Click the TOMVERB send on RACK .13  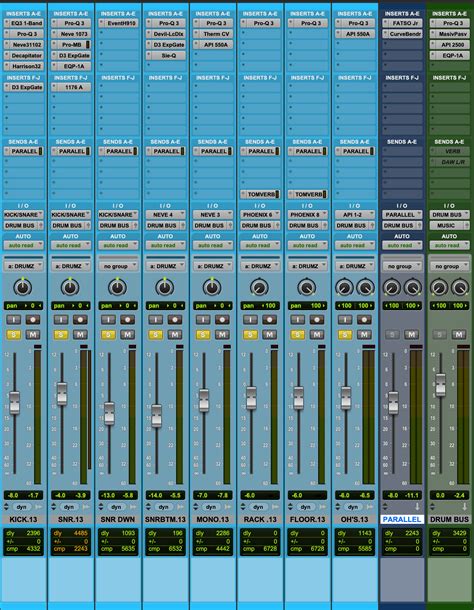tap(260, 194)
